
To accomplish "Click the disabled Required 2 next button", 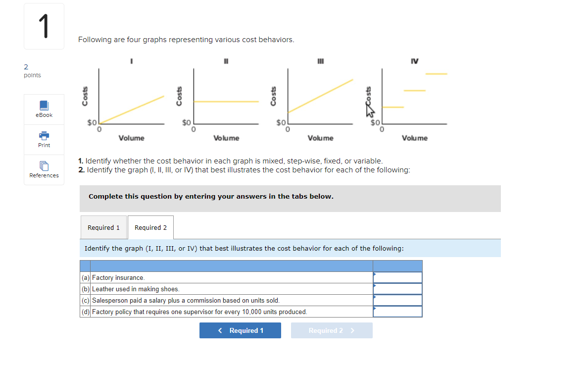I will [332, 330].
